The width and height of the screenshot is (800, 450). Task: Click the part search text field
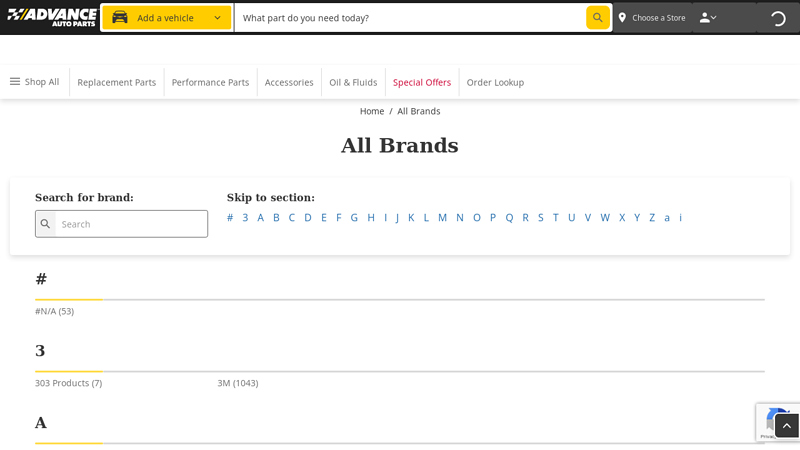410,18
